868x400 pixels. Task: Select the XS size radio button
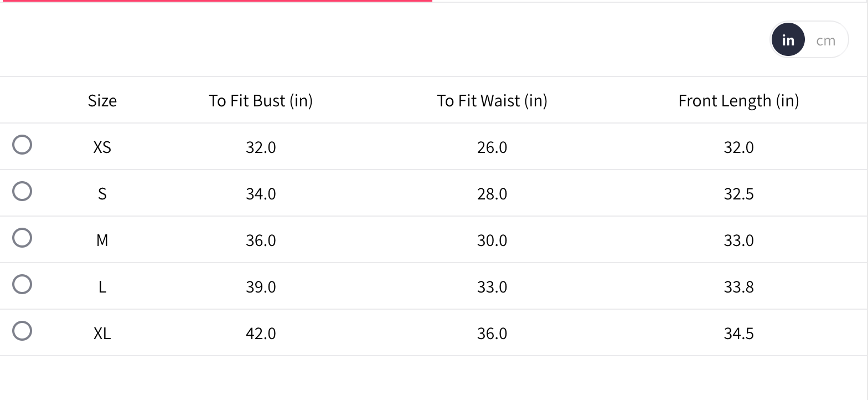click(22, 145)
